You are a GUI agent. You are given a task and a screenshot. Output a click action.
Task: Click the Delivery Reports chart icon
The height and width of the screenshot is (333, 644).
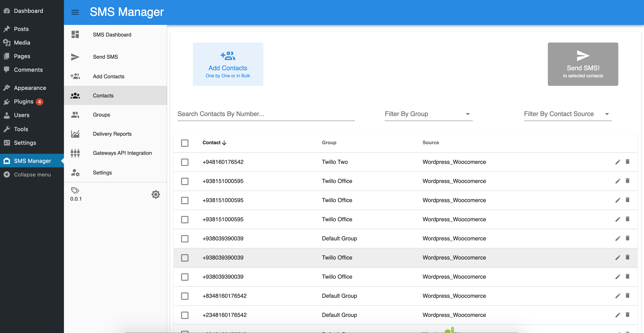click(75, 134)
